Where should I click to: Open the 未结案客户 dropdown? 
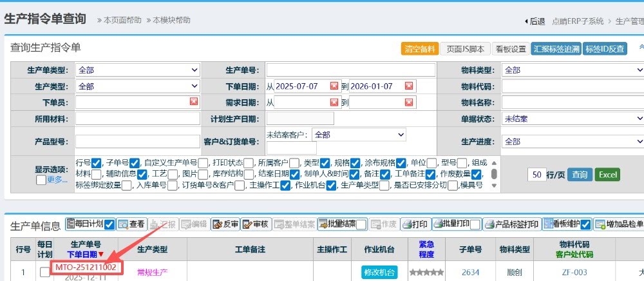point(359,135)
